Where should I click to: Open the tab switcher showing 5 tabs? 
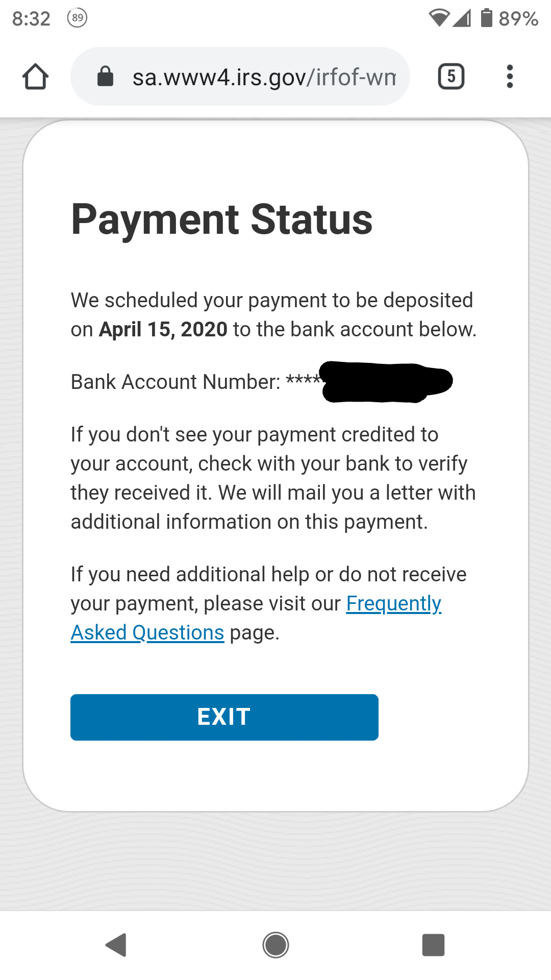click(x=451, y=77)
